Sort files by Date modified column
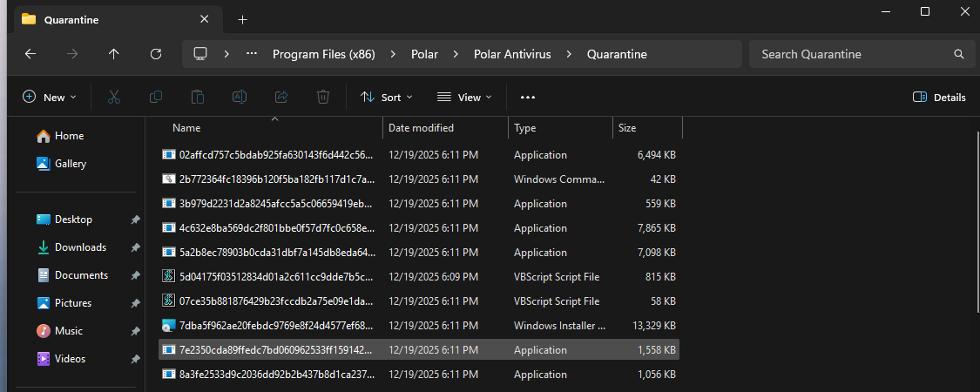 click(421, 128)
